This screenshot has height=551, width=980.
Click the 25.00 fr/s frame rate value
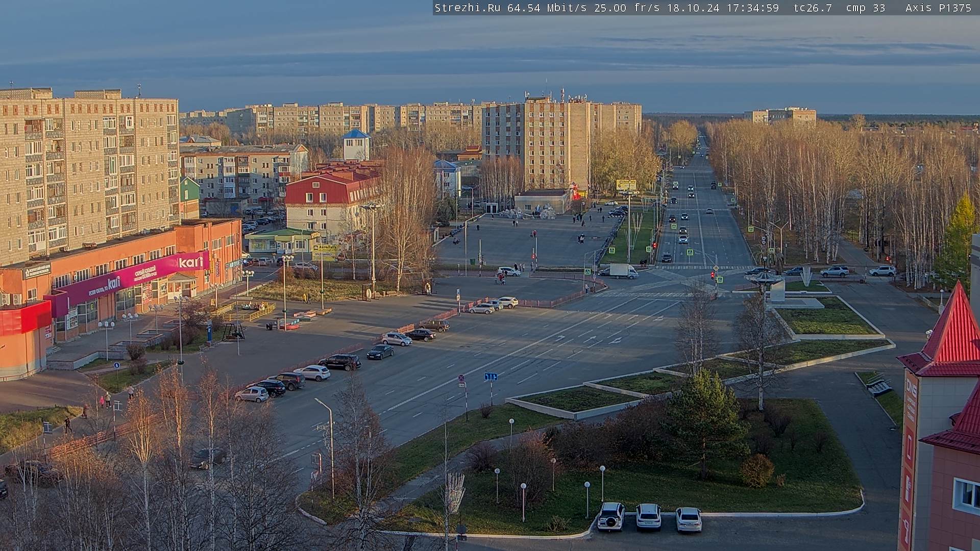627,8
